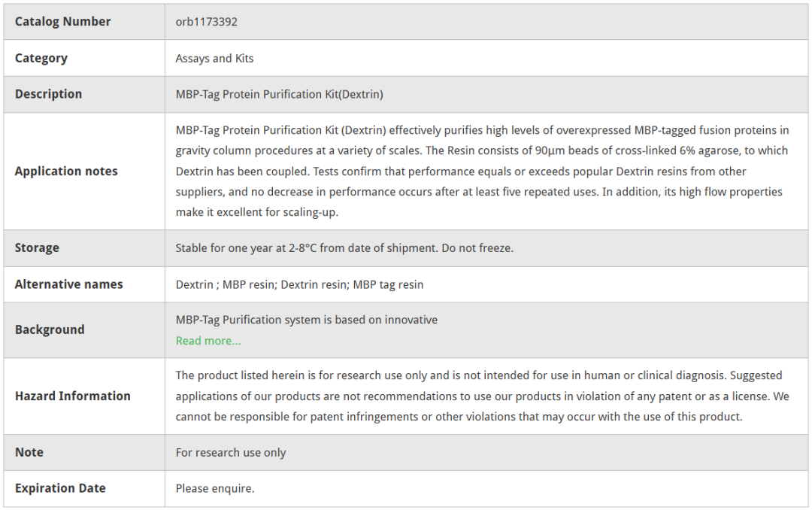The width and height of the screenshot is (812, 510).
Task: Click the green "Read more..." link
Action: 208,341
